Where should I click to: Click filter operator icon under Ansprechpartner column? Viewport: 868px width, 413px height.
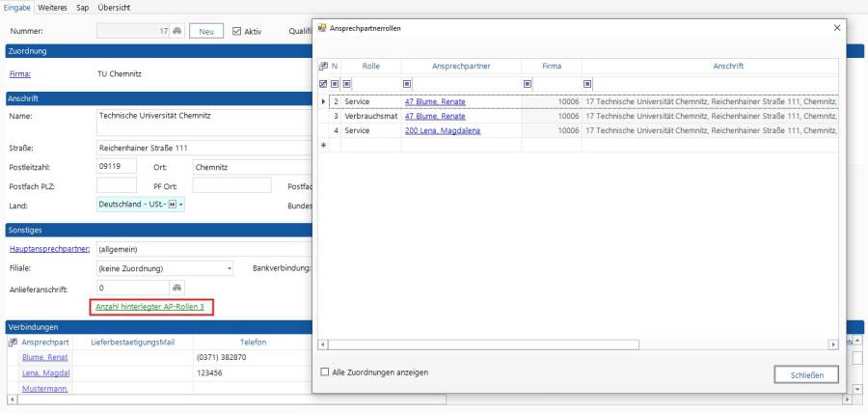point(407,84)
